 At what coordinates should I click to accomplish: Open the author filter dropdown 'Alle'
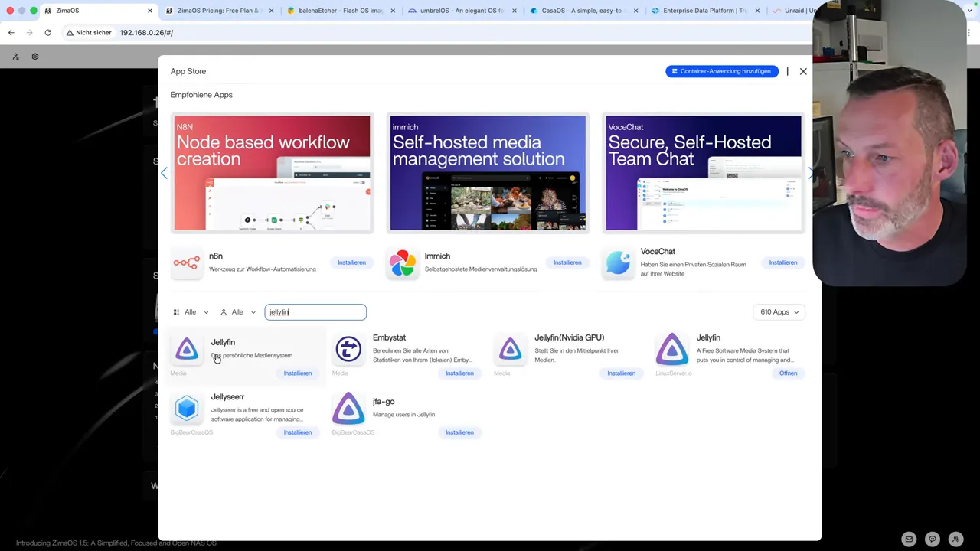click(x=237, y=312)
